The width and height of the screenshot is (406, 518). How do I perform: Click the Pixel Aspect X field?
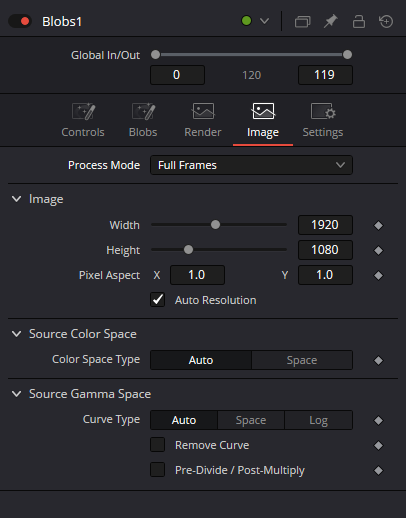(197, 275)
